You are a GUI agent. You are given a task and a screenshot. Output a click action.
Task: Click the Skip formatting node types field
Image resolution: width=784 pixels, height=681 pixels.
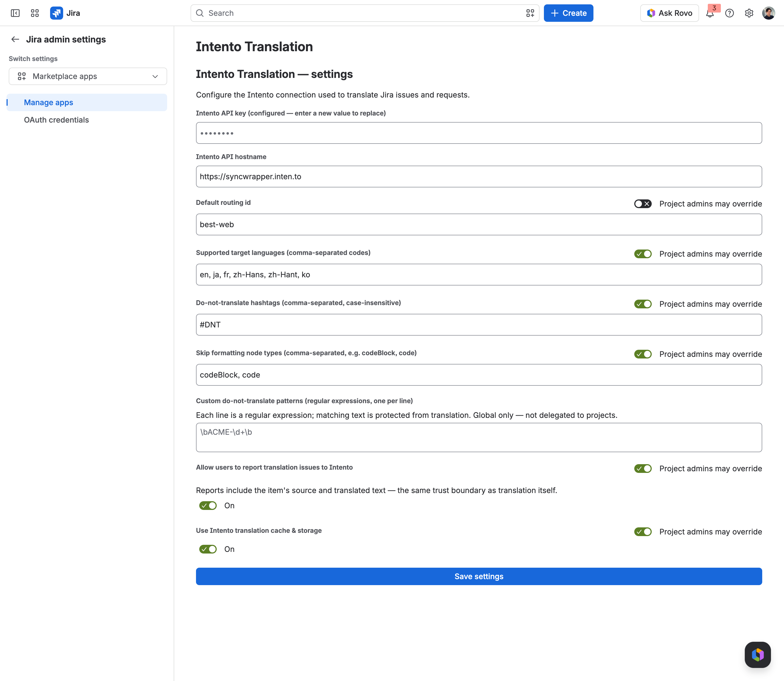[479, 375]
